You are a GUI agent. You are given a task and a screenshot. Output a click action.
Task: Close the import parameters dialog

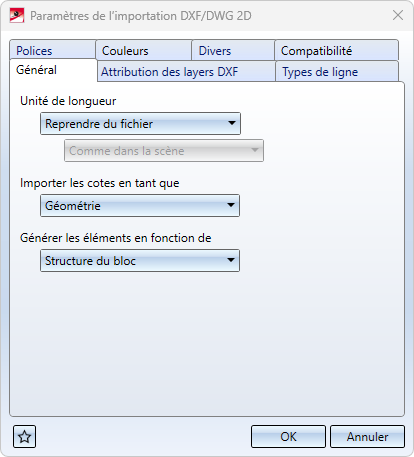tap(398, 15)
